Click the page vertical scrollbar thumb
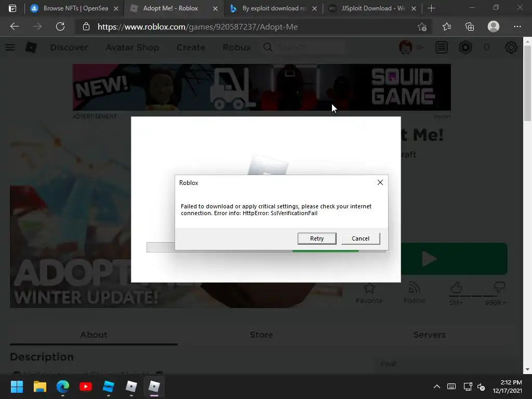Image resolution: width=532 pixels, height=399 pixels. tap(527, 83)
